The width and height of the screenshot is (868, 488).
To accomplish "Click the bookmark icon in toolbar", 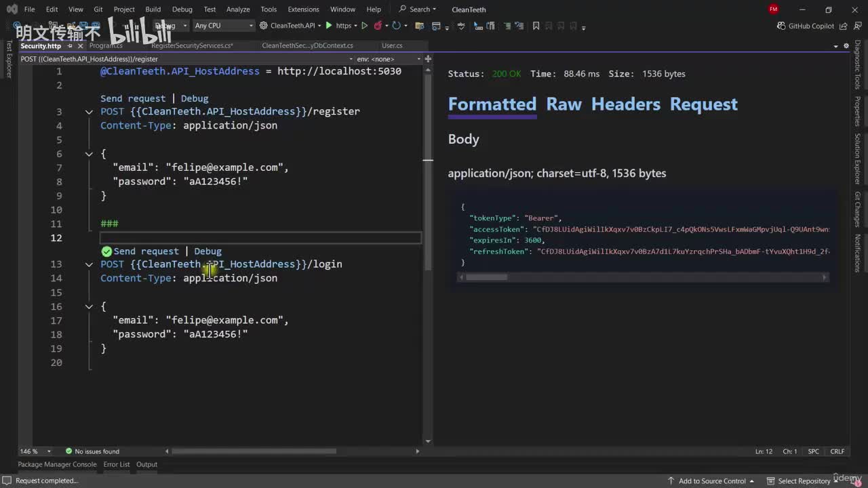I will [536, 26].
